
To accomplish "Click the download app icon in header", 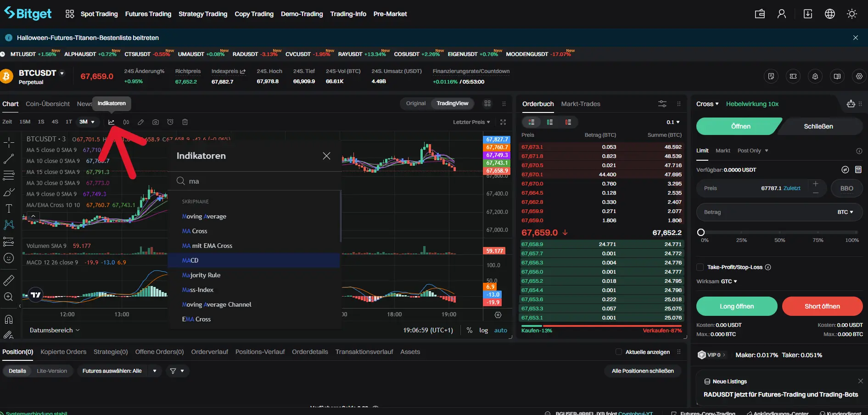I will (x=808, y=14).
